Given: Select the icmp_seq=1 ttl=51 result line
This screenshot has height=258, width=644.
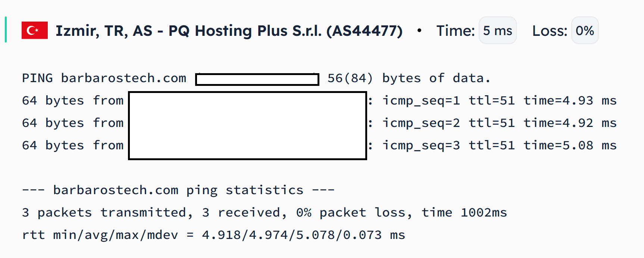Looking at the screenshot, I should point(319,100).
